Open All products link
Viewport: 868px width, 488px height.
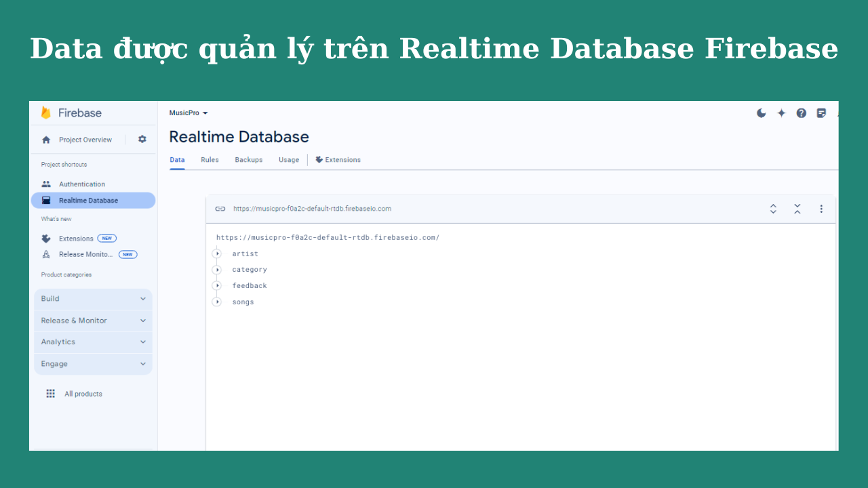(83, 394)
